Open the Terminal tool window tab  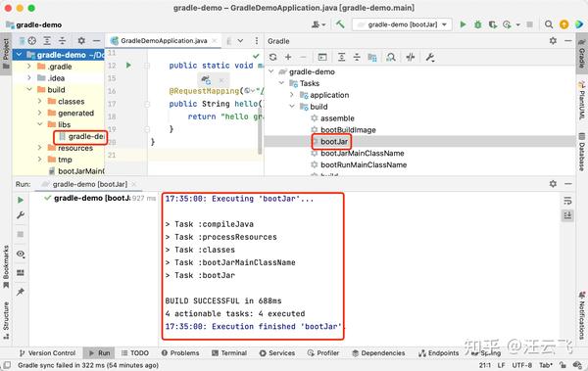(229, 353)
